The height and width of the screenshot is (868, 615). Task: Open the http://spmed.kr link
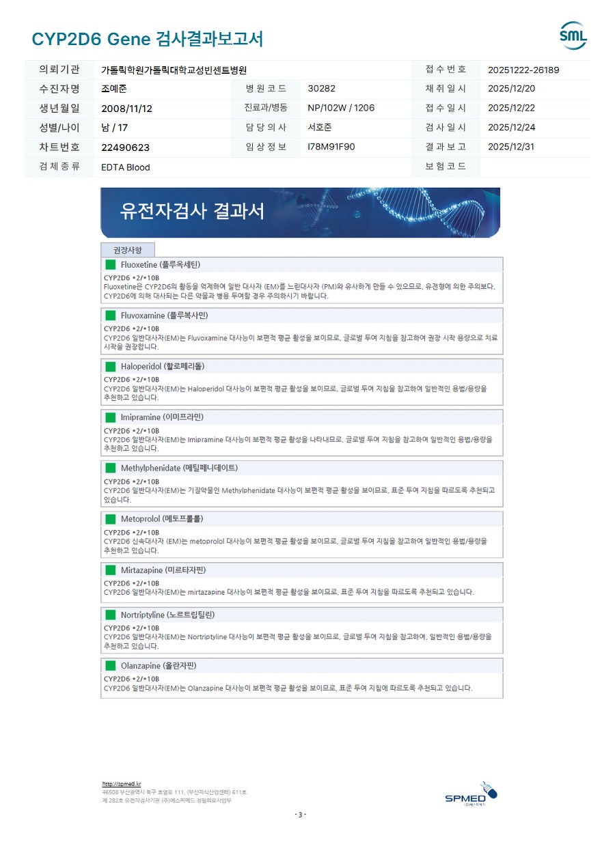pyautogui.click(x=122, y=784)
